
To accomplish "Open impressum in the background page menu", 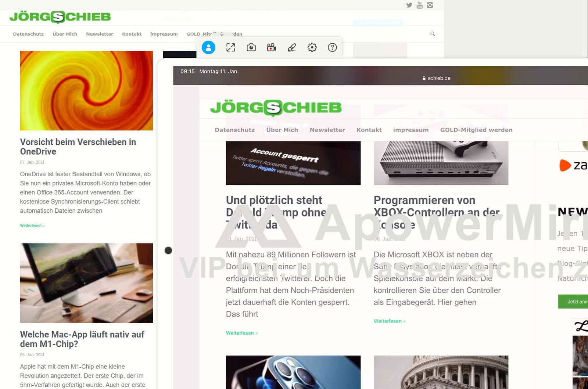I will click(x=164, y=34).
